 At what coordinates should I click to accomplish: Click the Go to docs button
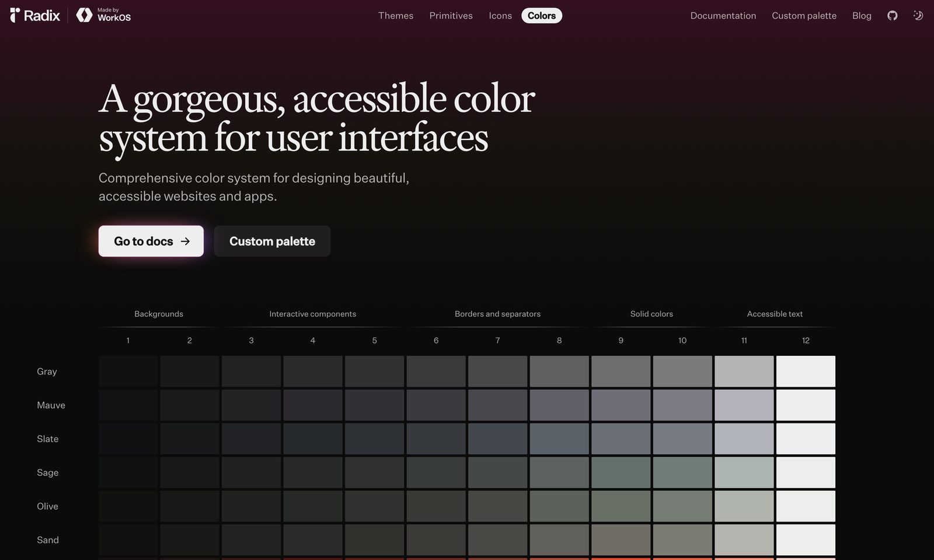tap(151, 241)
